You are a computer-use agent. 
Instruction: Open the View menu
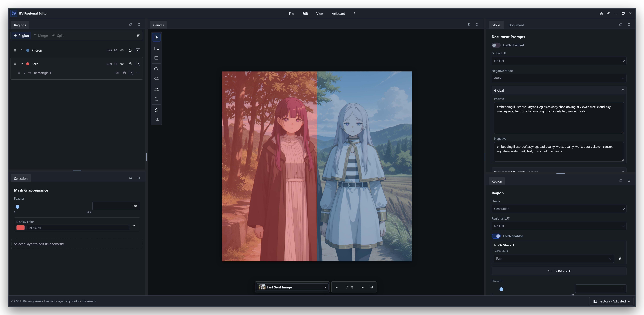click(320, 14)
